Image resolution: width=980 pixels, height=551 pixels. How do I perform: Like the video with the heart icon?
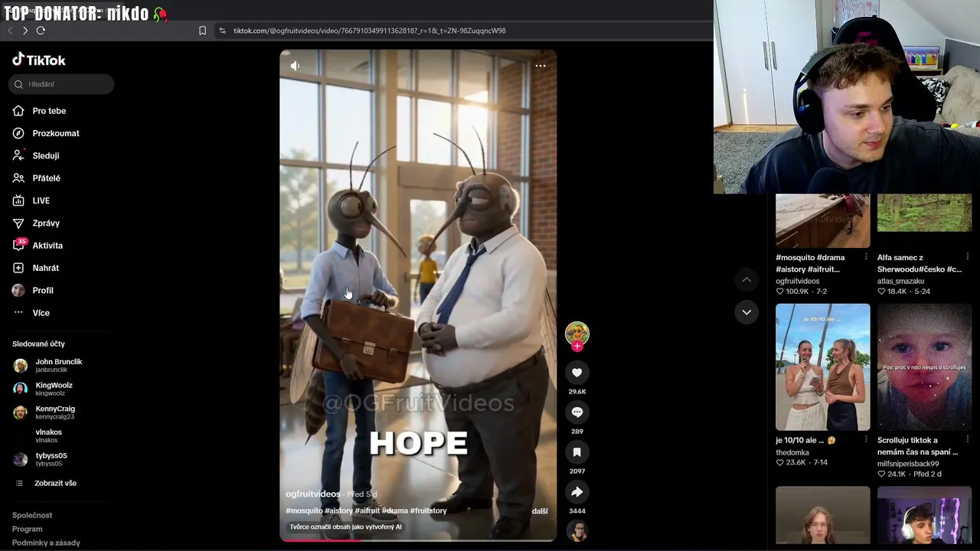pyautogui.click(x=577, y=373)
